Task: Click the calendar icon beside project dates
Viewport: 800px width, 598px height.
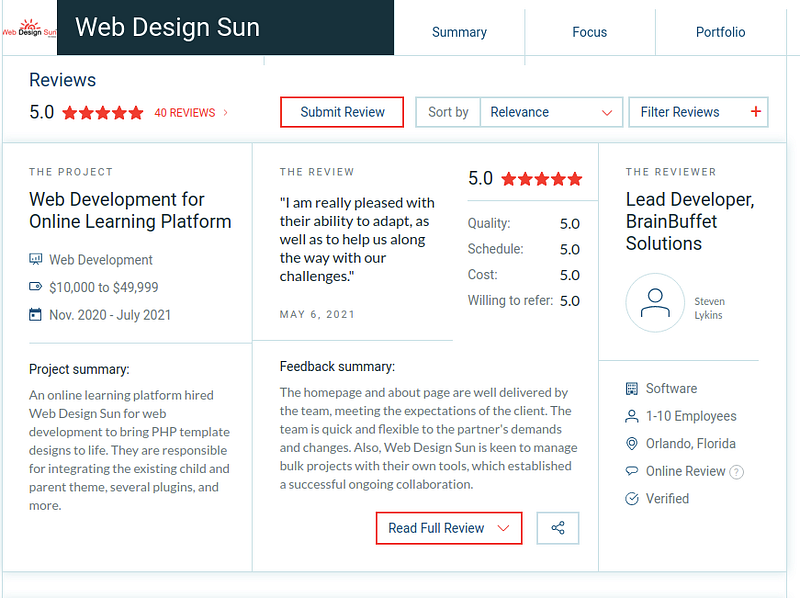Action: coord(36,315)
